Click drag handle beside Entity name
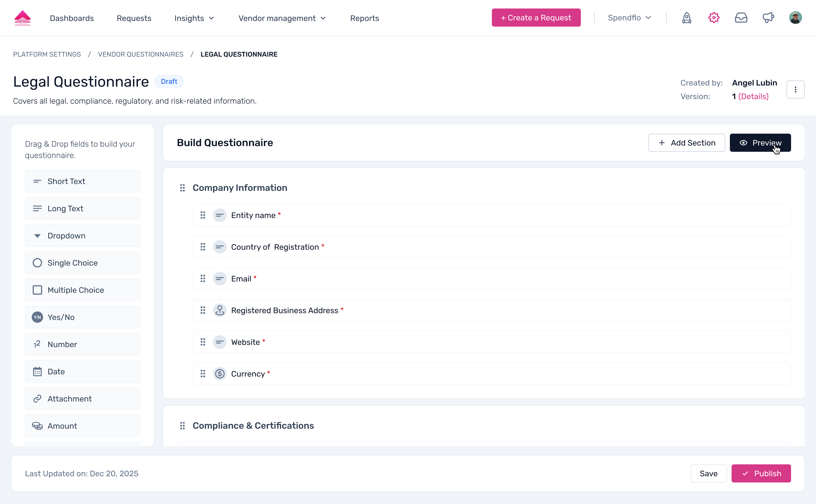The image size is (816, 504). pyautogui.click(x=203, y=215)
